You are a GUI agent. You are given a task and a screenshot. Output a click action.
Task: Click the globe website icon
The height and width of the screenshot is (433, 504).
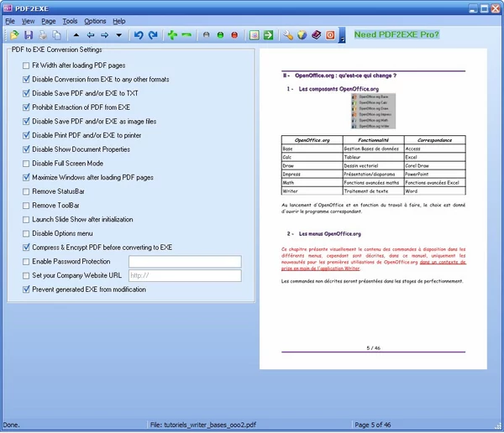coord(302,34)
